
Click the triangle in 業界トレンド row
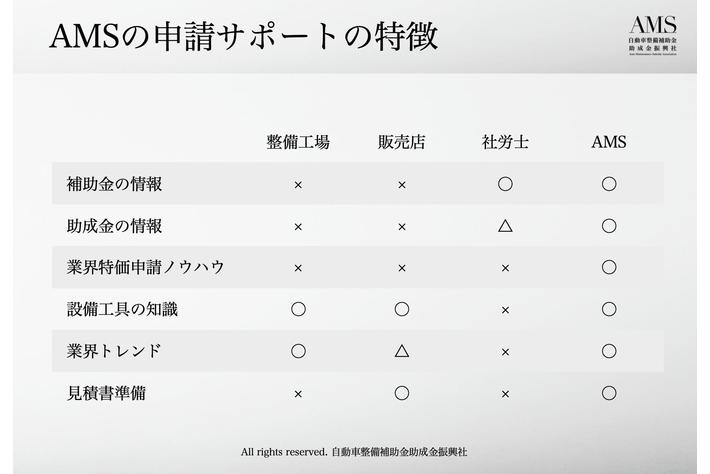(x=401, y=351)
